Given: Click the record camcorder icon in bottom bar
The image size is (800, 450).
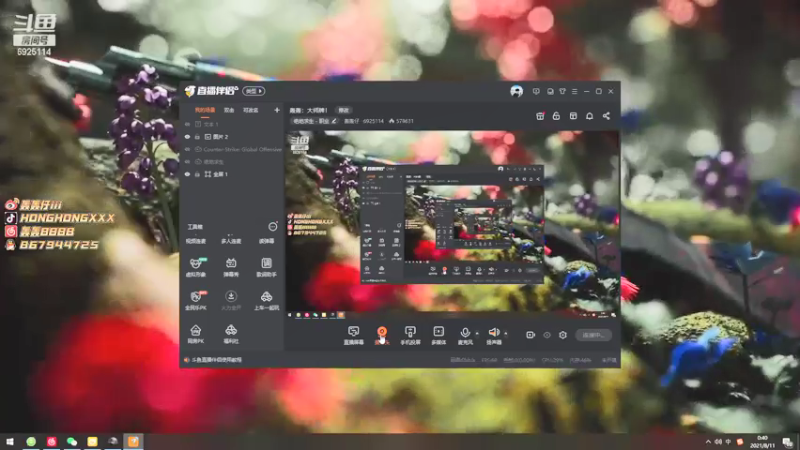Looking at the screenshot, I should pos(530,335).
